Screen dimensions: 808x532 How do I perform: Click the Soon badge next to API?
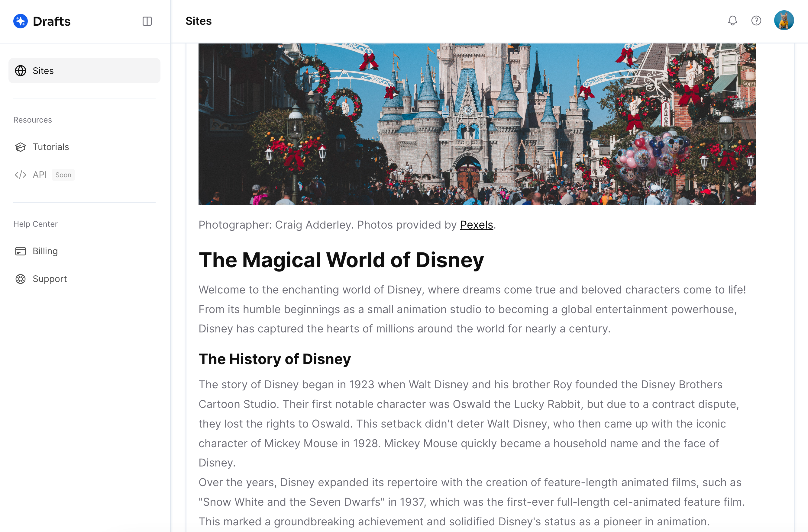(63, 175)
